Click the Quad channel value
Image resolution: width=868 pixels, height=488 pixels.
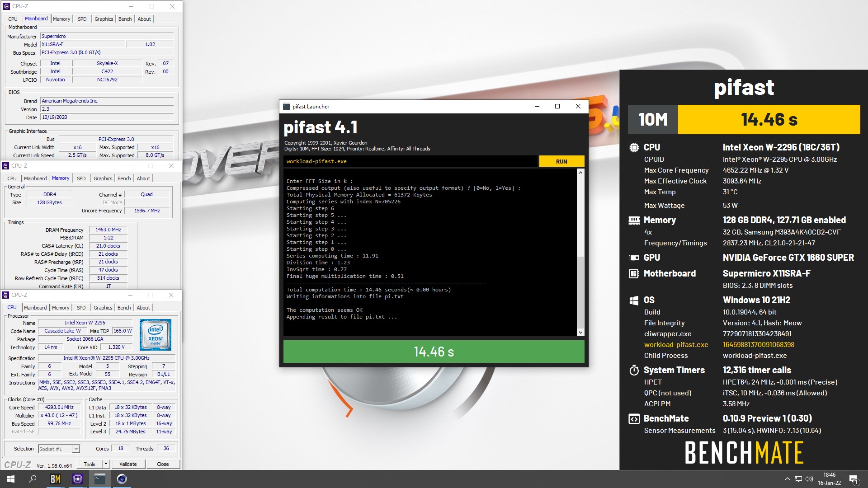[x=146, y=194]
